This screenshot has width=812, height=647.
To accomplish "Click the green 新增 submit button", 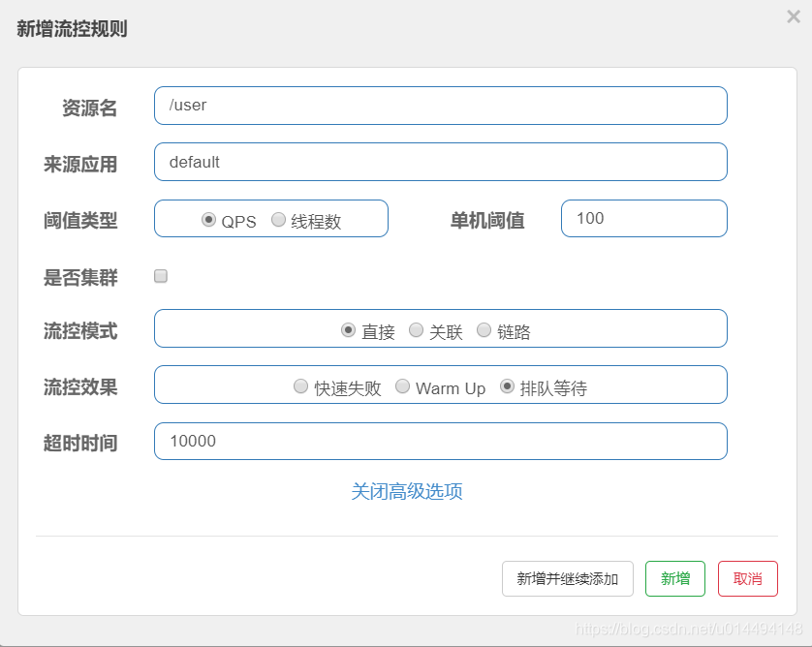I will [675, 578].
